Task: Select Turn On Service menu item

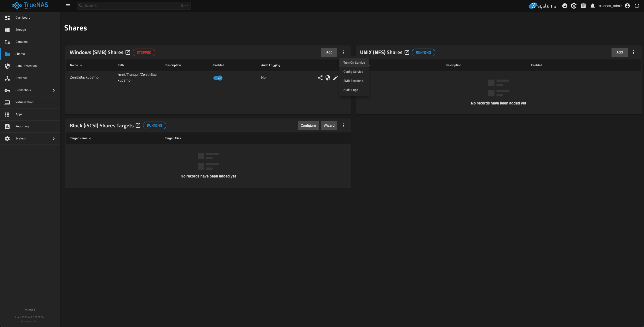Action: [x=354, y=63]
